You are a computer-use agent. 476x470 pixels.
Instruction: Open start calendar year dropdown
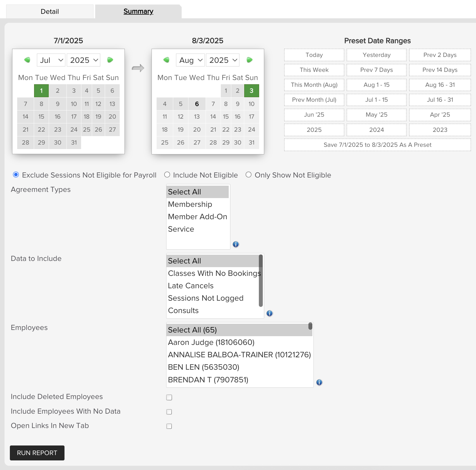[x=83, y=60]
